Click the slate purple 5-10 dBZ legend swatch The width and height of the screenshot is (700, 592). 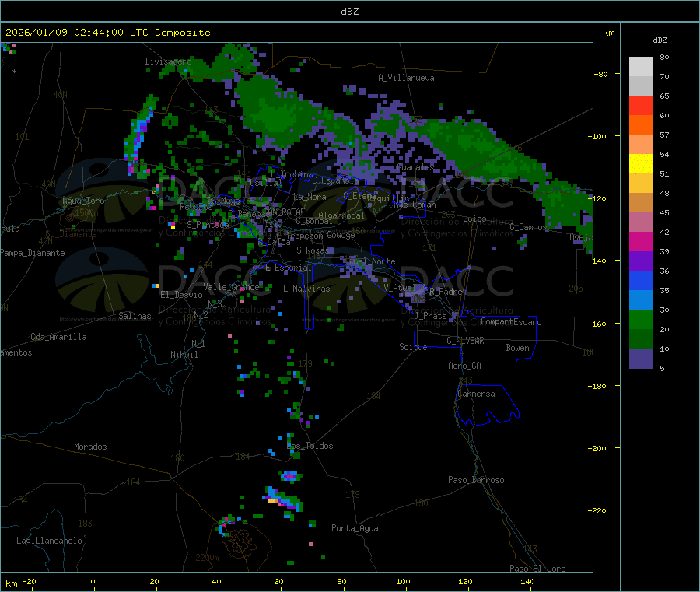[x=641, y=359]
